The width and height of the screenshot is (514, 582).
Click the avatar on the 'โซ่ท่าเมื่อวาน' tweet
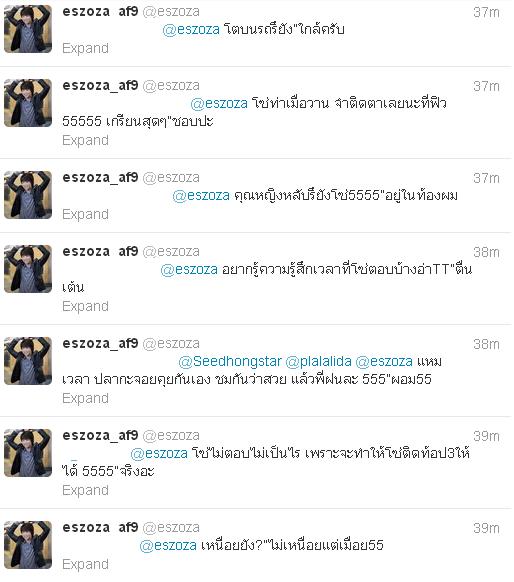tap(28, 103)
